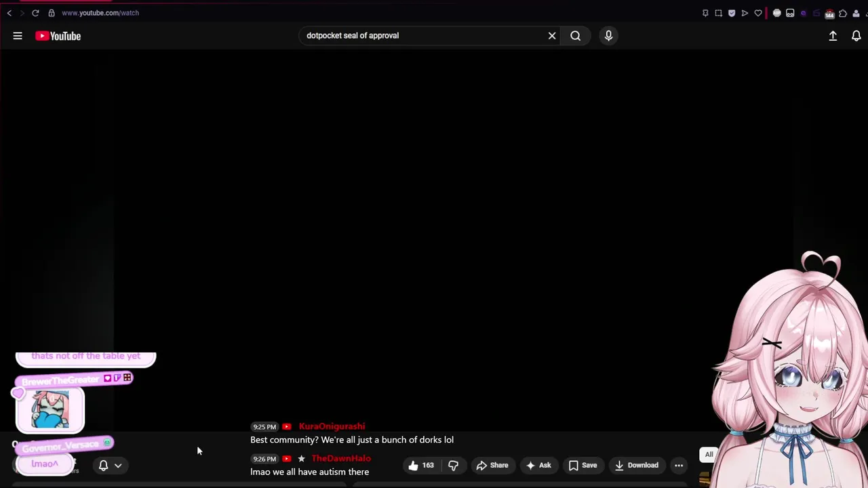Open the upload/create button in the header
This screenshot has height=488, width=868.
point(833,36)
